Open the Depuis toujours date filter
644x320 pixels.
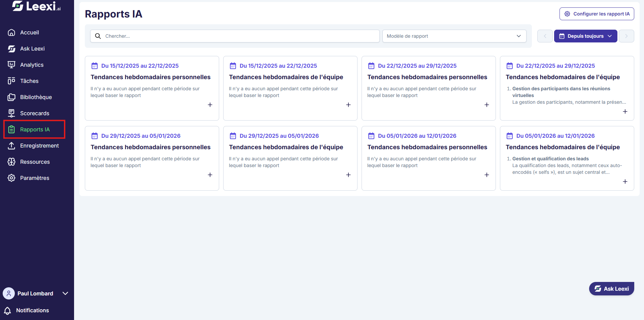(x=586, y=36)
